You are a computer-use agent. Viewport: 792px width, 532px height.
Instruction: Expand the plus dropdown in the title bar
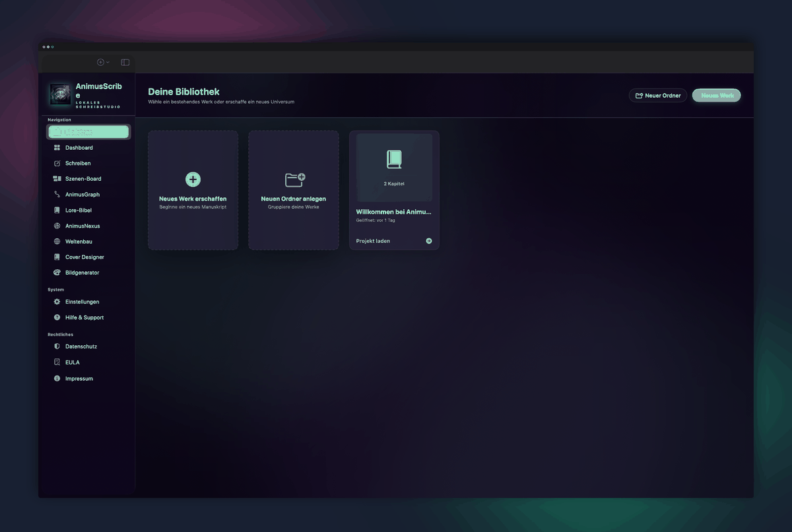coord(103,62)
